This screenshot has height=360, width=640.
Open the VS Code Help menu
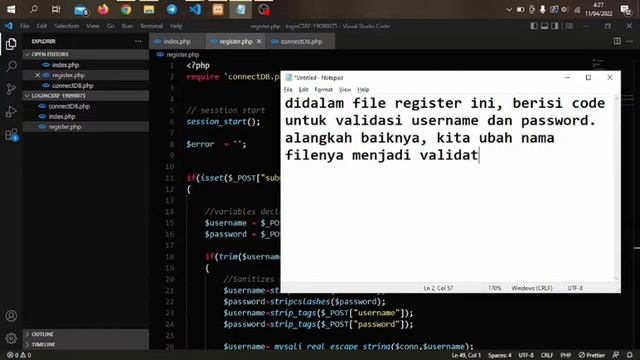coord(176,26)
